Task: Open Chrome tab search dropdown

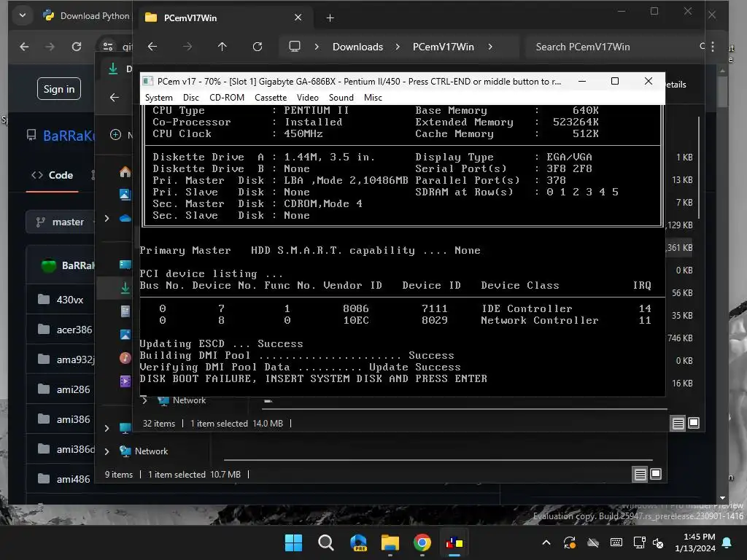Action: 23,15
